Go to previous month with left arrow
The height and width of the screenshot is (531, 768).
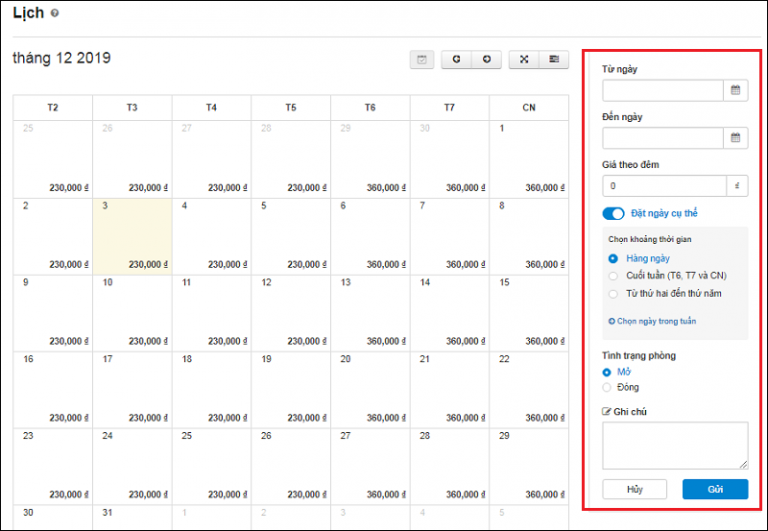tap(456, 60)
